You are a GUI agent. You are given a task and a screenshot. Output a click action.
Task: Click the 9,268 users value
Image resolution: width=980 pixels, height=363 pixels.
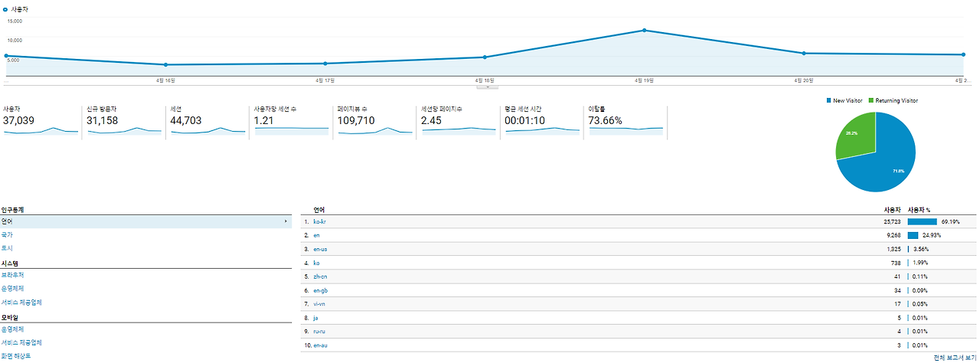coord(893,235)
